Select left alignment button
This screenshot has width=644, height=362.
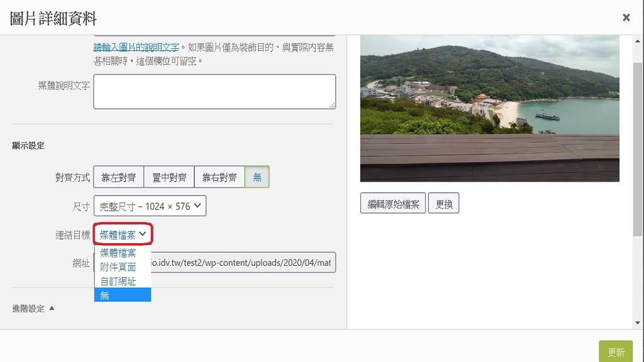pyautogui.click(x=118, y=177)
